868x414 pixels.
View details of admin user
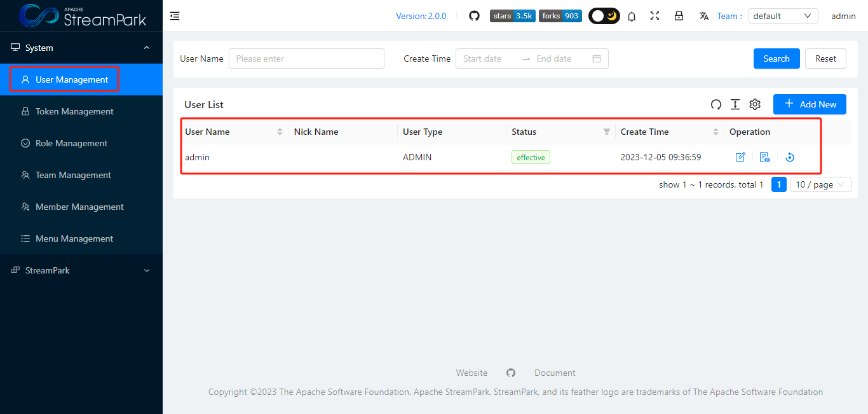coord(765,157)
